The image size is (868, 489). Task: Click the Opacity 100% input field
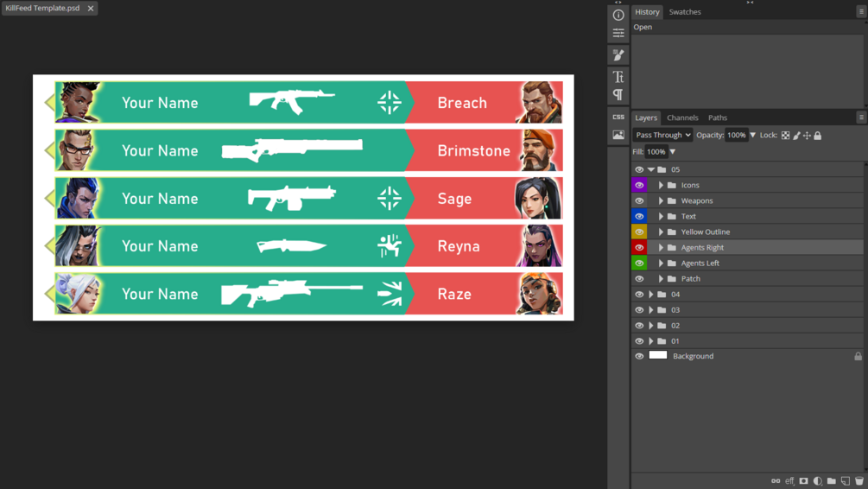click(x=736, y=135)
